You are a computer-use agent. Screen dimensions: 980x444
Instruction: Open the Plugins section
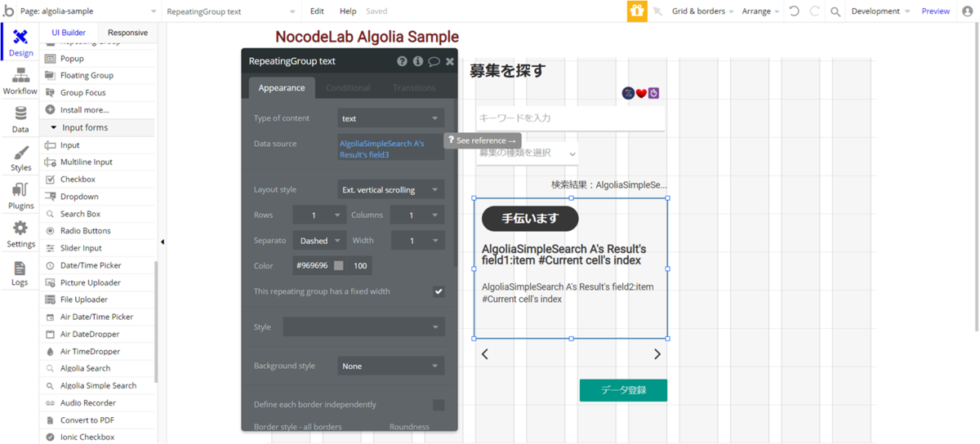pos(20,197)
